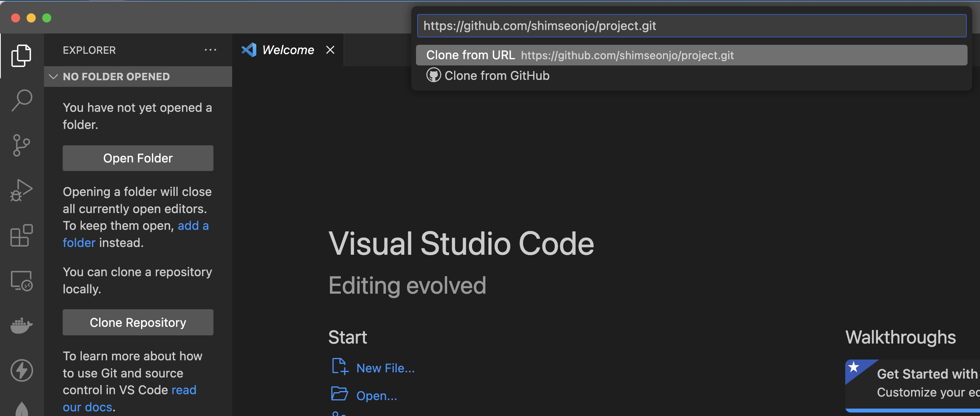The width and height of the screenshot is (980, 416).
Task: Open Run and Debug view
Action: coord(21,190)
